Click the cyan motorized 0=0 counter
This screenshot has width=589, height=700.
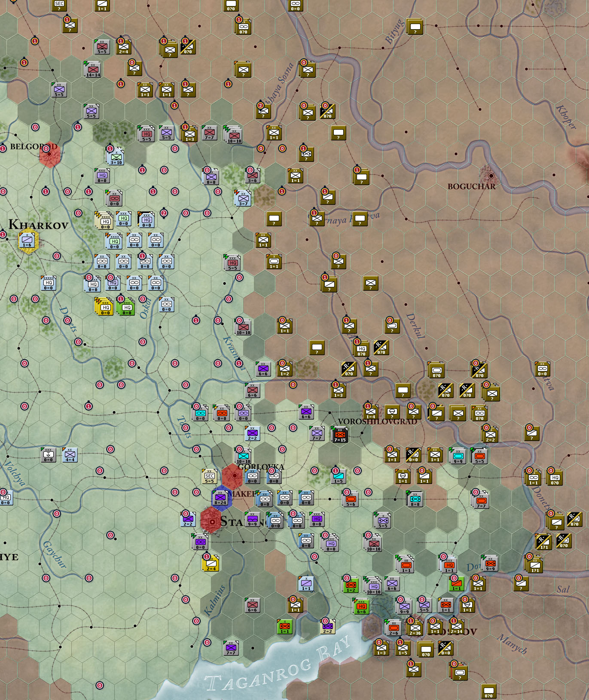(200, 413)
